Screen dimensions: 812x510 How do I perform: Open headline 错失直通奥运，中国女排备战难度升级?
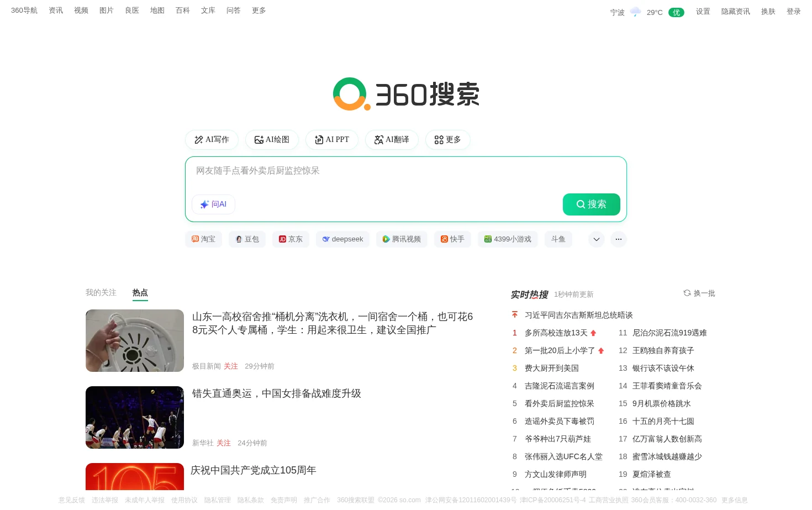277,393
